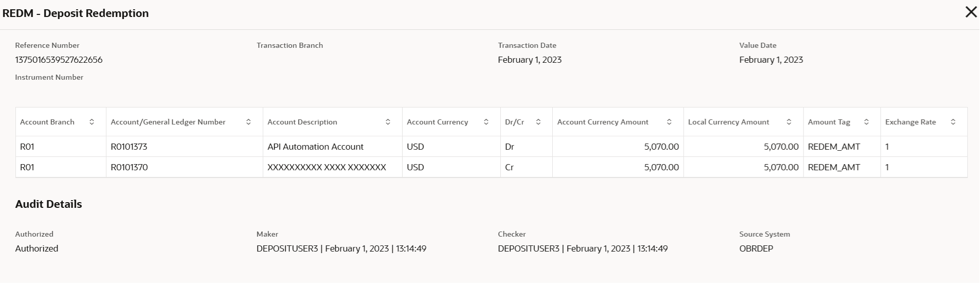Click the reference number 1375016539527622656

click(59, 60)
